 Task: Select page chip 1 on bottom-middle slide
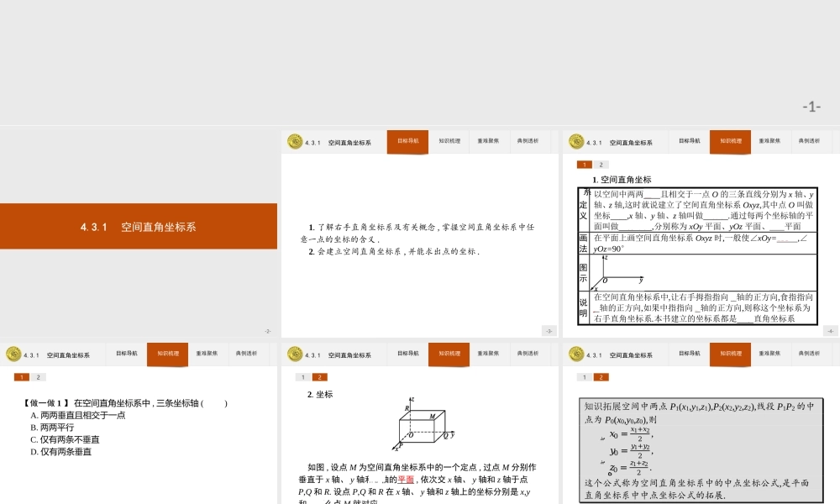(302, 377)
